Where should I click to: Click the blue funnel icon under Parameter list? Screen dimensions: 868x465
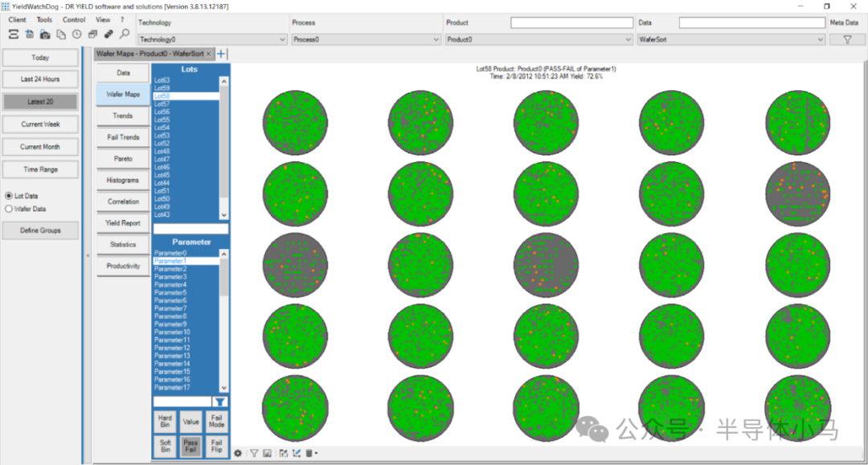point(219,402)
